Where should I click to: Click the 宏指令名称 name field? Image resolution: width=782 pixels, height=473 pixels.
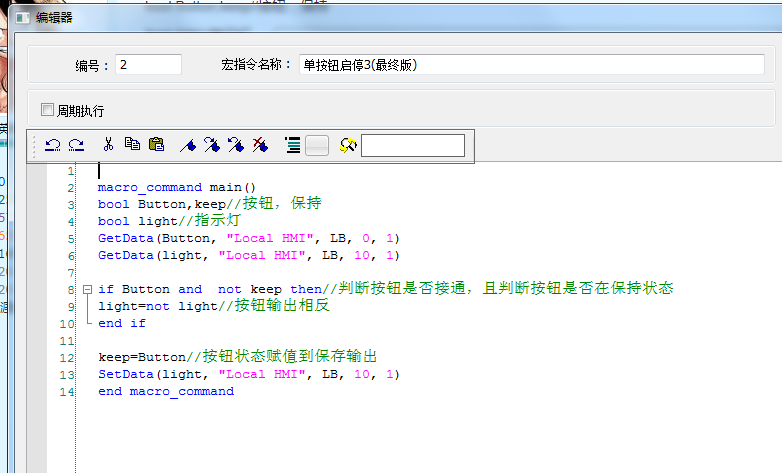531,64
